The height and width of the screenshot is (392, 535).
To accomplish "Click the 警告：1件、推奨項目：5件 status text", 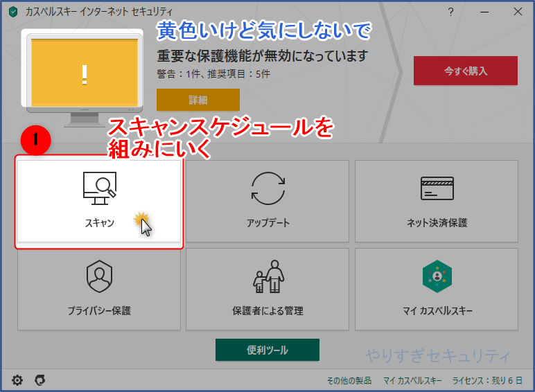I will tap(213, 74).
